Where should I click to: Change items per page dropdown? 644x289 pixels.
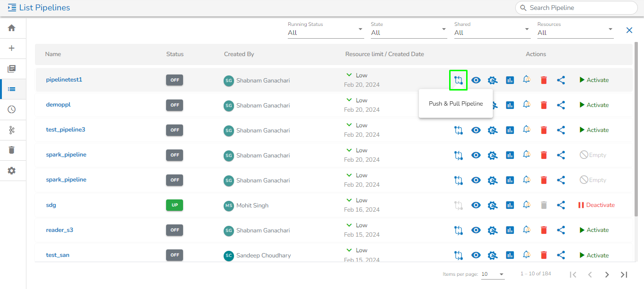493,274
